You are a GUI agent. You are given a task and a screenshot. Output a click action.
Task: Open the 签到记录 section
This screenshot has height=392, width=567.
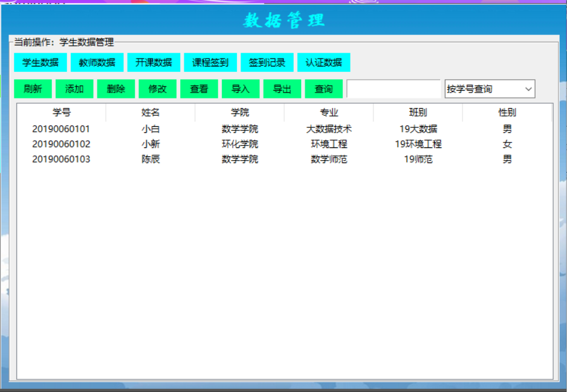pyautogui.click(x=267, y=62)
